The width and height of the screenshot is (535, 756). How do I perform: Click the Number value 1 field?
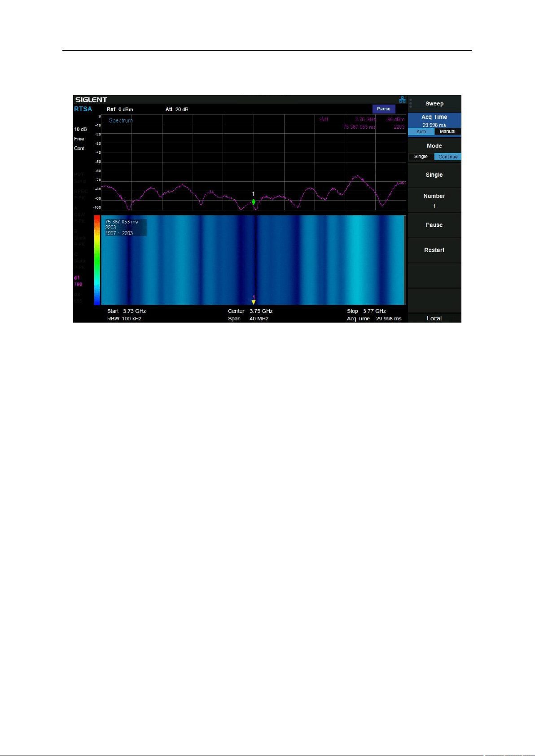pyautogui.click(x=434, y=206)
